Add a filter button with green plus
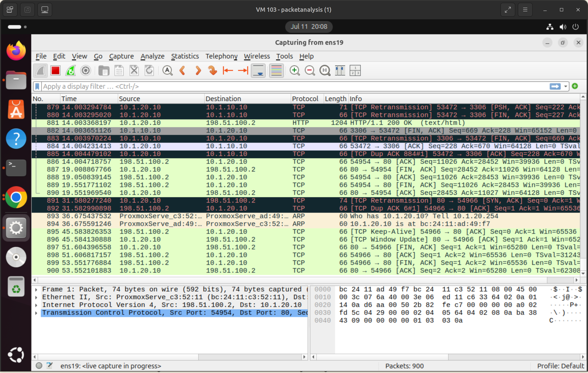This screenshot has width=588, height=373. pos(575,86)
